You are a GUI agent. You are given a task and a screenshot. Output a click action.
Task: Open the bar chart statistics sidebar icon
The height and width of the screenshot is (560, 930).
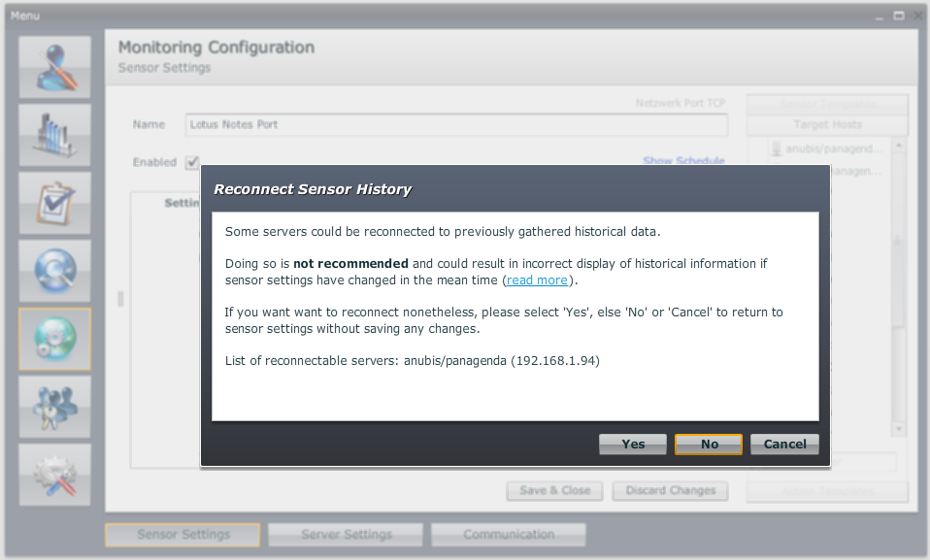[55, 135]
